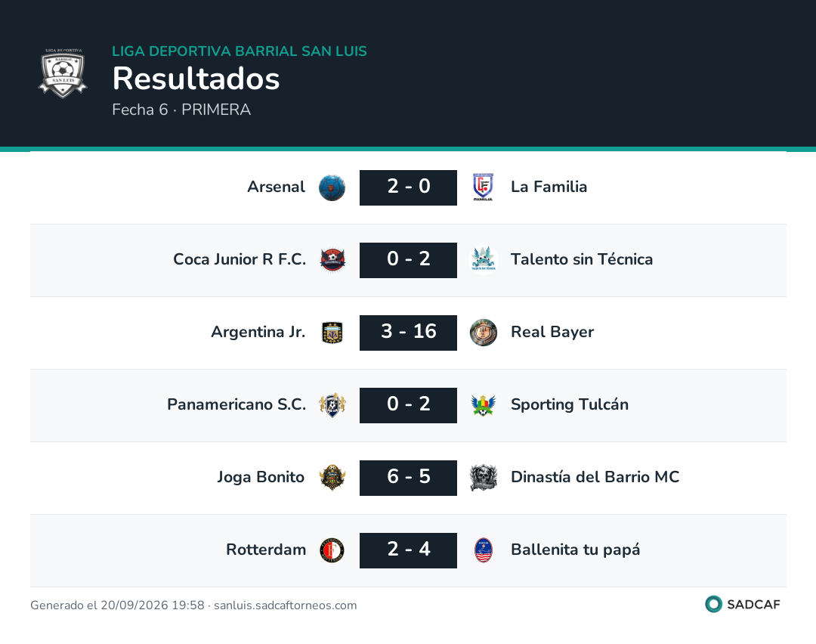Click the SADCAF logo icon
The image size is (816, 644).
[713, 604]
